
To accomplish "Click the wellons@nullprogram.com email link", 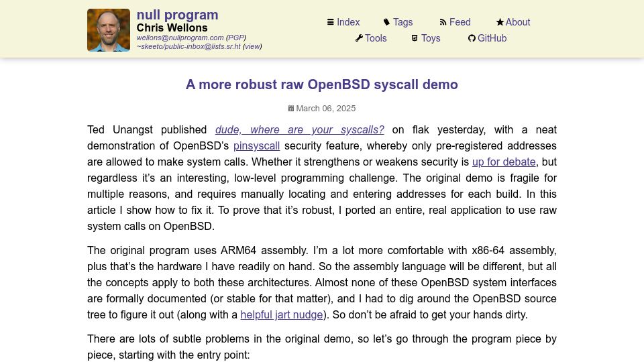I will tap(180, 38).
